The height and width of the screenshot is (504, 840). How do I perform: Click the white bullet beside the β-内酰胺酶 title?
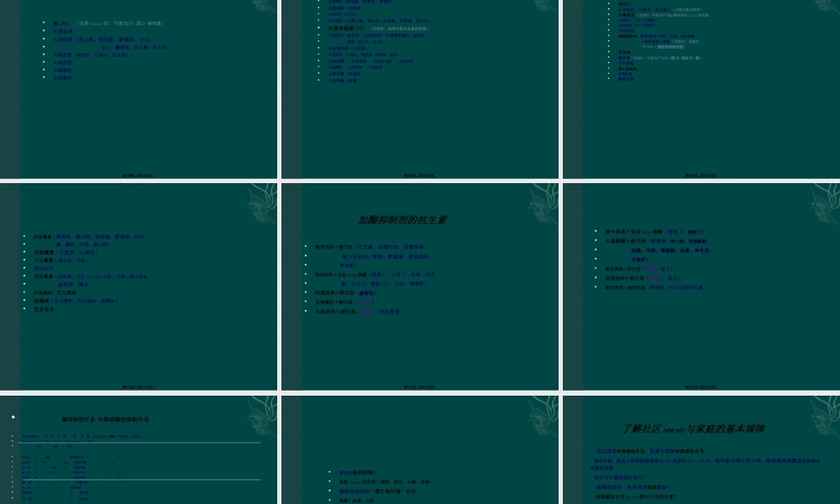pos(14,417)
